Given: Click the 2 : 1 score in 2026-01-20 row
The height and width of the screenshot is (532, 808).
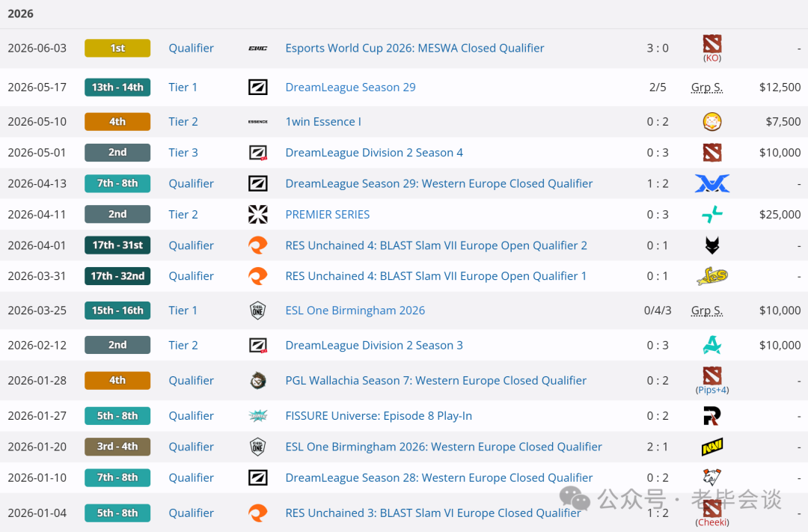Looking at the screenshot, I should click(x=658, y=447).
